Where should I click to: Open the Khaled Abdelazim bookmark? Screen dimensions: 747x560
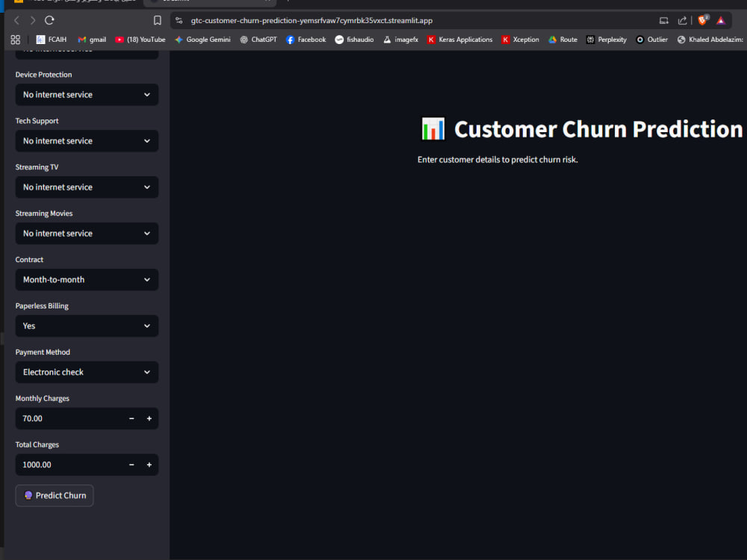pyautogui.click(x=710, y=40)
